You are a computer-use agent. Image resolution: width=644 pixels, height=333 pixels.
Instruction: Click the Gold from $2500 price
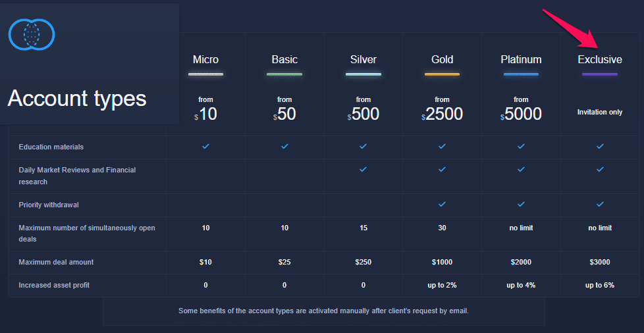click(x=442, y=110)
